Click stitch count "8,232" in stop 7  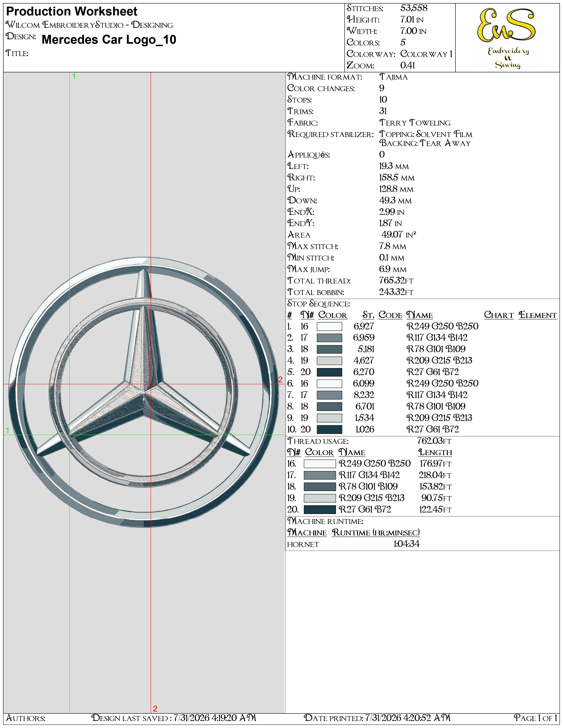(364, 395)
